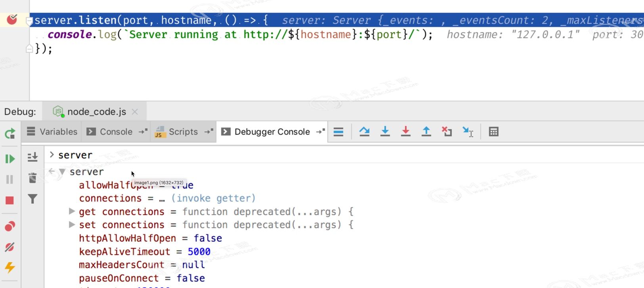Select the pauseOnConnect = false row

tap(142, 278)
